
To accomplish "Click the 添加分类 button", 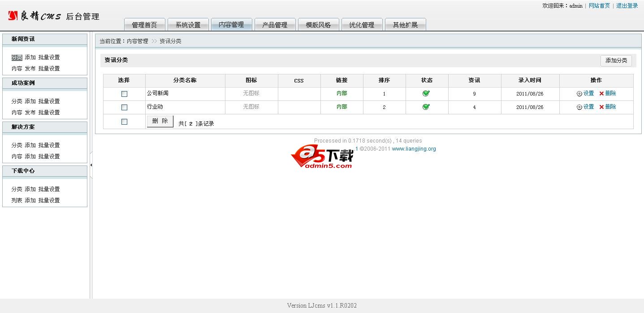I will click(x=616, y=61).
